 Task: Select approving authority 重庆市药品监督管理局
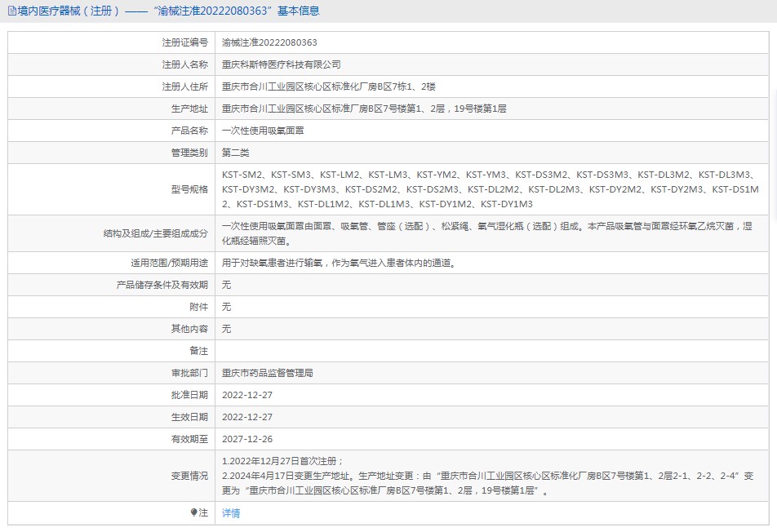(x=268, y=373)
